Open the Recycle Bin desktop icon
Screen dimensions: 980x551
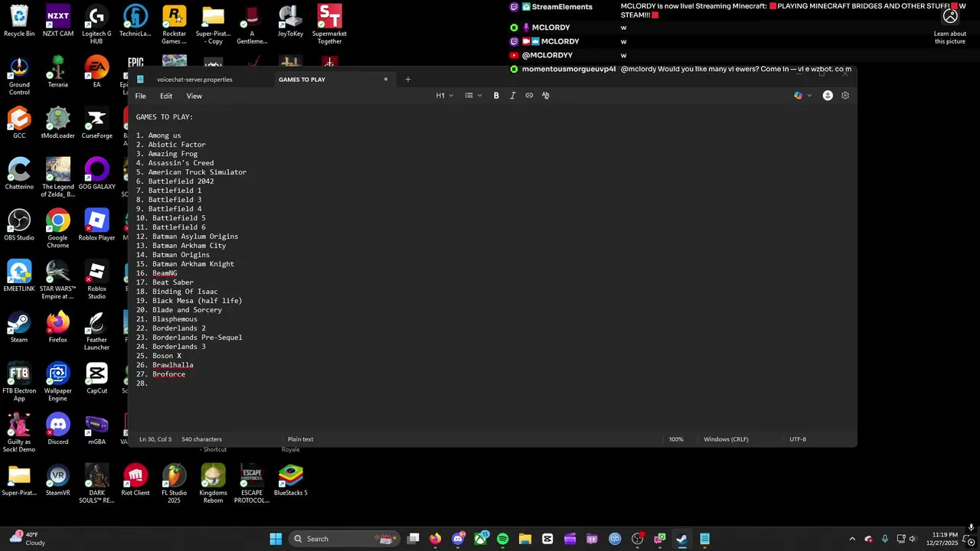click(x=19, y=21)
